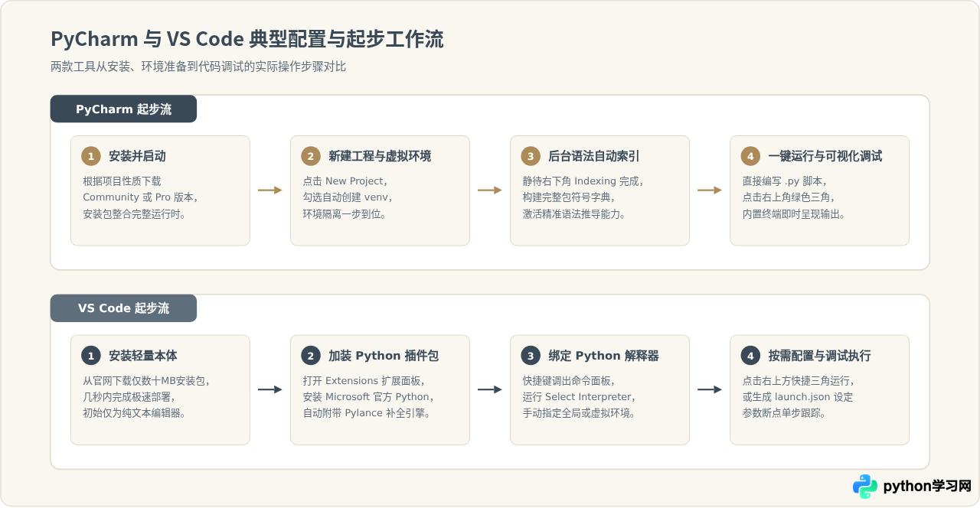Select the PyCharm 起步流 section header
This screenshot has height=508, width=980.
123,109
